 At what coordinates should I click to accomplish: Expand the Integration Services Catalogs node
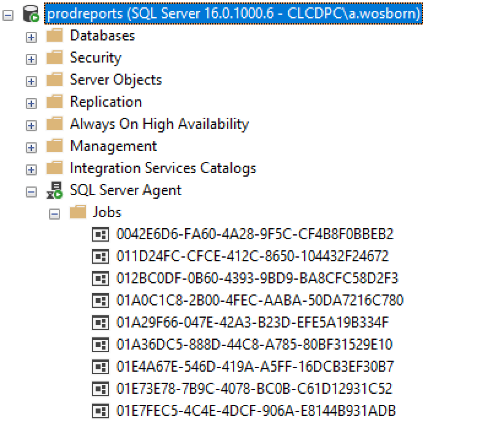[x=31, y=169]
